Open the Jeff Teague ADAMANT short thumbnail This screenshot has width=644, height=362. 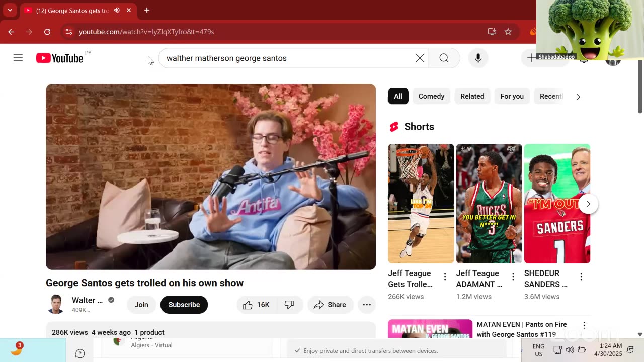[489, 204]
